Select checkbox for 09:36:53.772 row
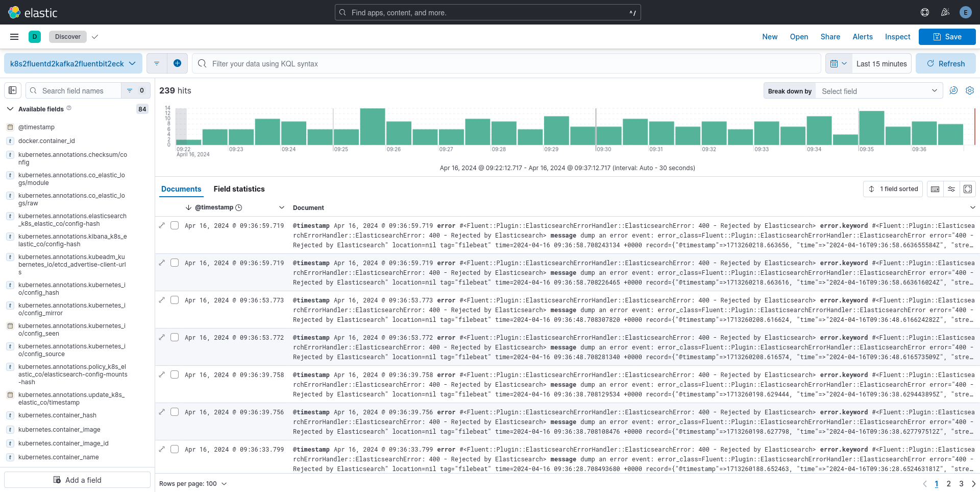 coord(175,337)
